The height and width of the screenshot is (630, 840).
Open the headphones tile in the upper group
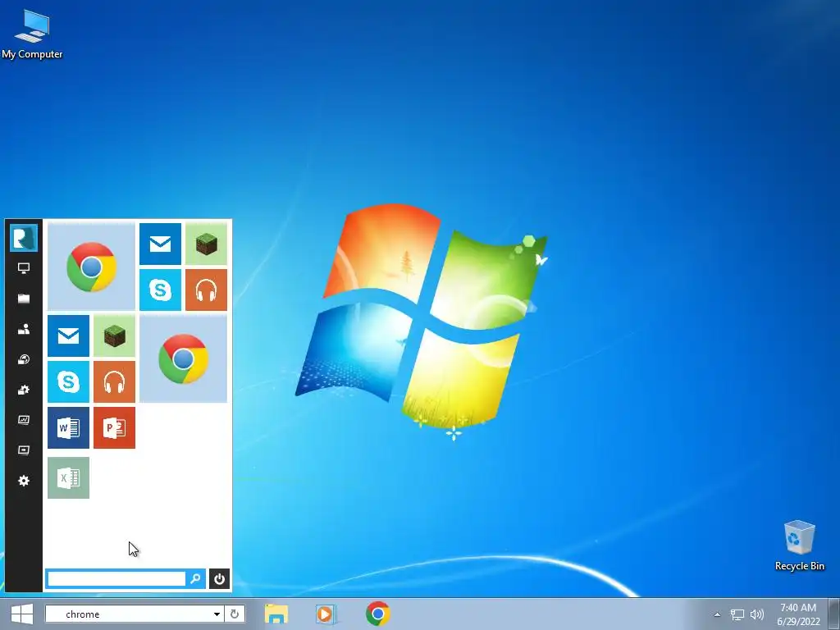coord(206,290)
